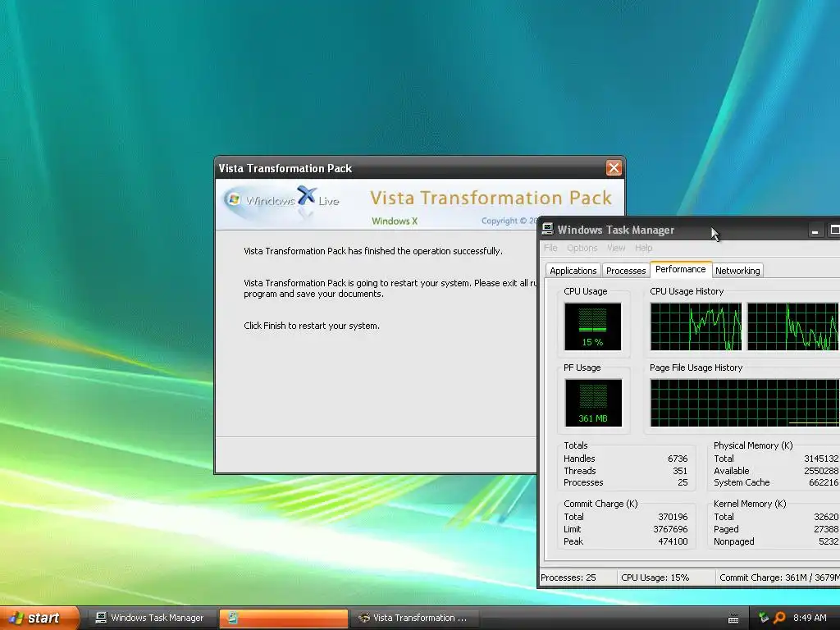This screenshot has width=840, height=630.
Task: Click the first CPU Usage History graph
Action: [696, 326]
